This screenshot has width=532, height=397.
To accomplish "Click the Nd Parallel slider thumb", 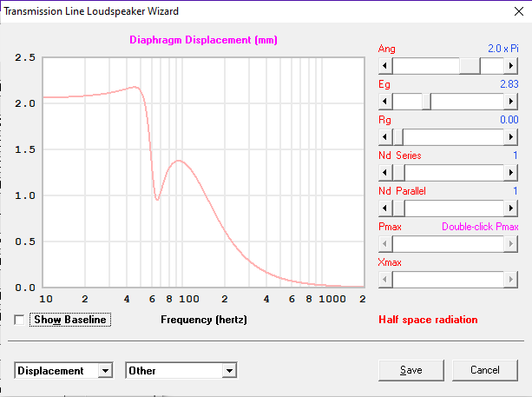I will (398, 208).
